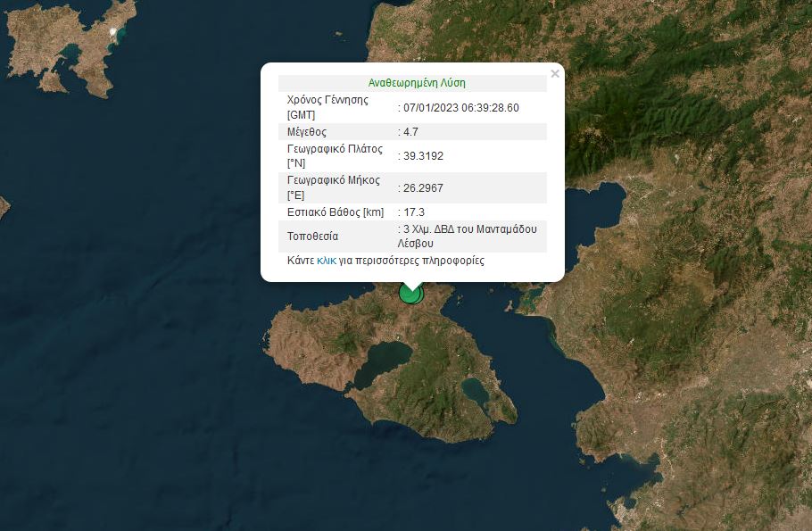Viewport: 812px width, 531px height.
Task: Click the longitude value 26.2967
Action: click(x=423, y=188)
